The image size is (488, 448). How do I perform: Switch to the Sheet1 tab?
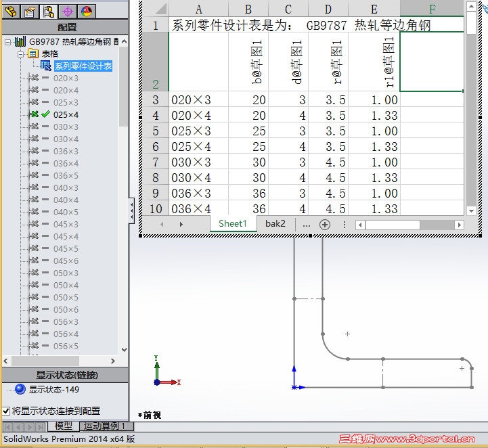233,224
